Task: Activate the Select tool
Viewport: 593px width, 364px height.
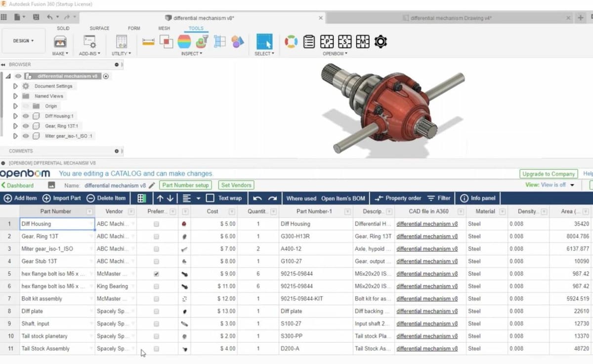Action: [x=264, y=41]
